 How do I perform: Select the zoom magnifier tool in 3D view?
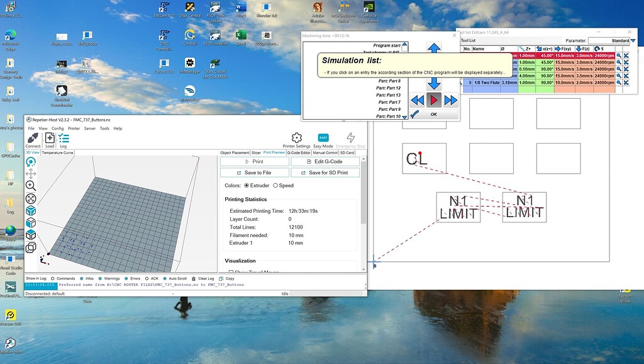tap(31, 186)
